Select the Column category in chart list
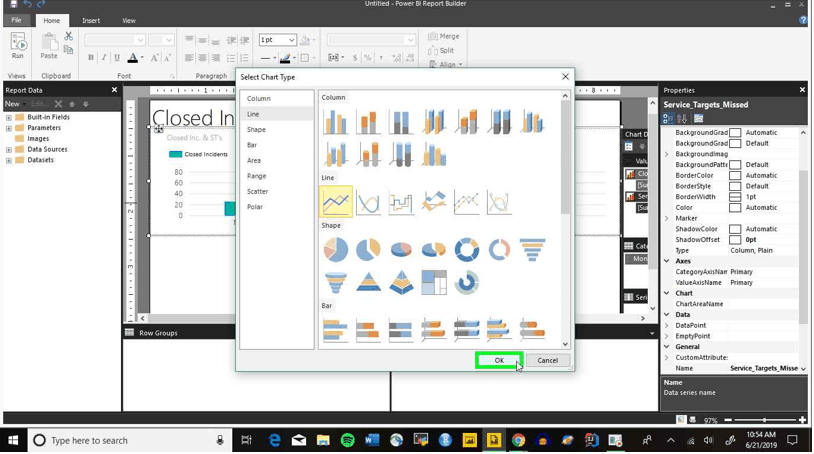The height and width of the screenshot is (454, 814). (x=259, y=98)
